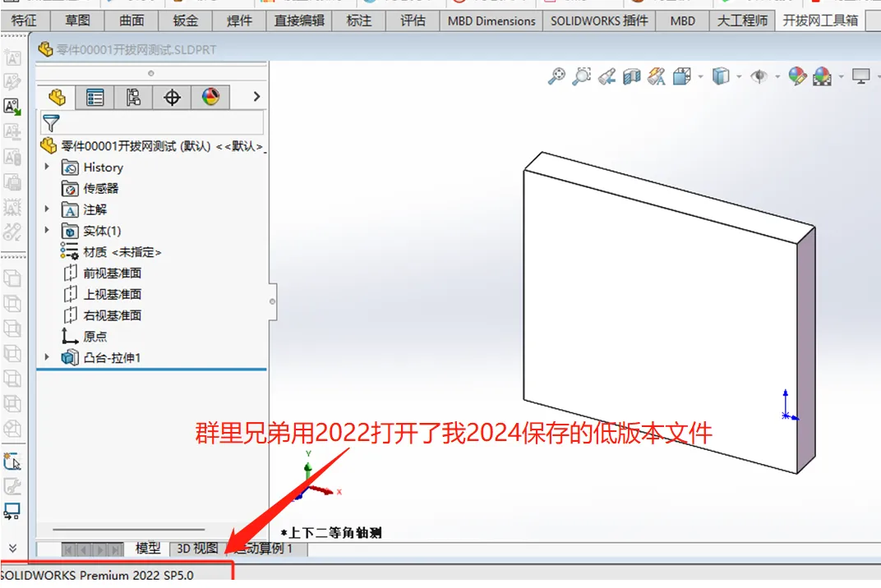Expand the History folder
The width and height of the screenshot is (881, 588).
coord(47,167)
